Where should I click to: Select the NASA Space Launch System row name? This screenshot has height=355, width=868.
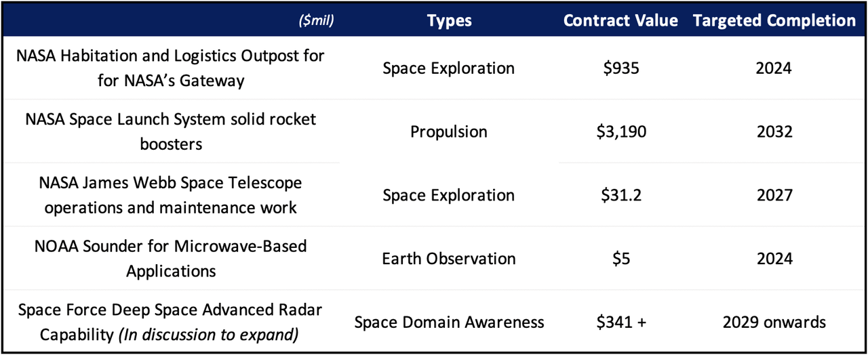coord(171,131)
